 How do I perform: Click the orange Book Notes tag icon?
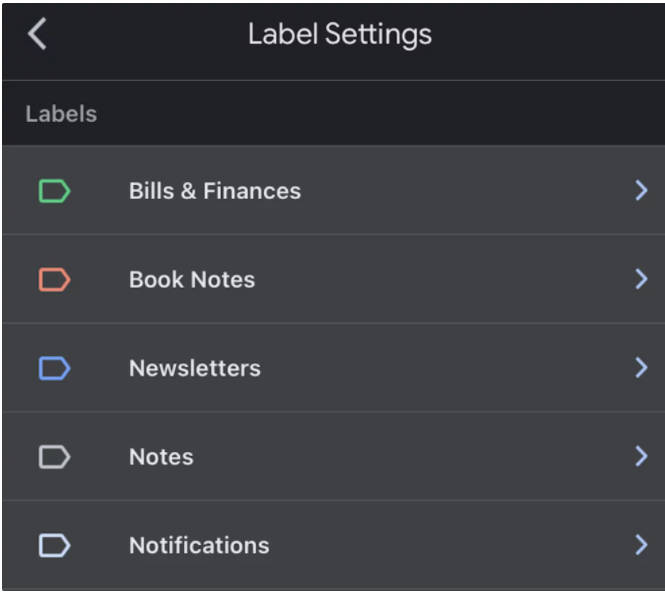tap(54, 279)
